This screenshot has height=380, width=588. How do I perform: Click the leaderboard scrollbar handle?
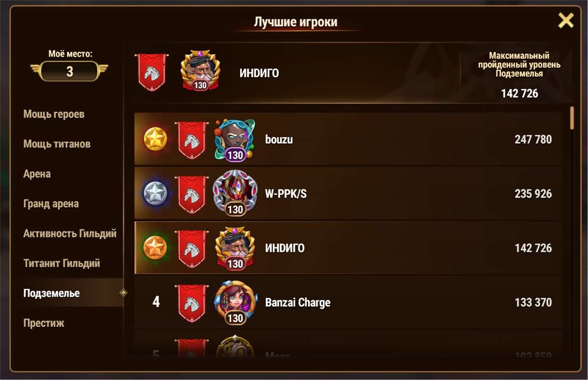click(x=572, y=118)
